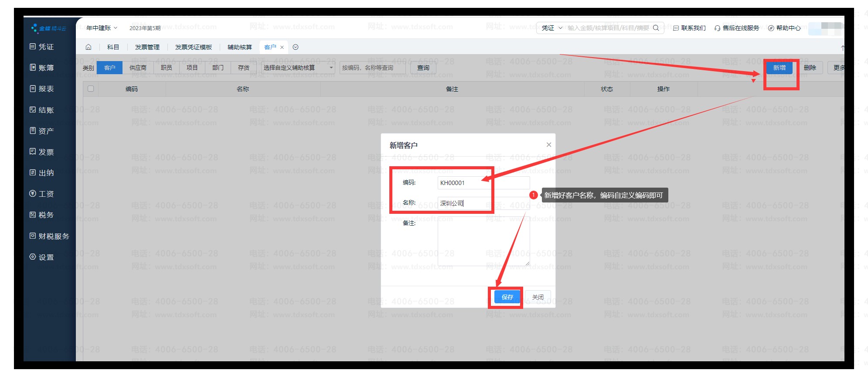Toggle the select-all checkbox in table header
868x377 pixels.
click(x=91, y=89)
